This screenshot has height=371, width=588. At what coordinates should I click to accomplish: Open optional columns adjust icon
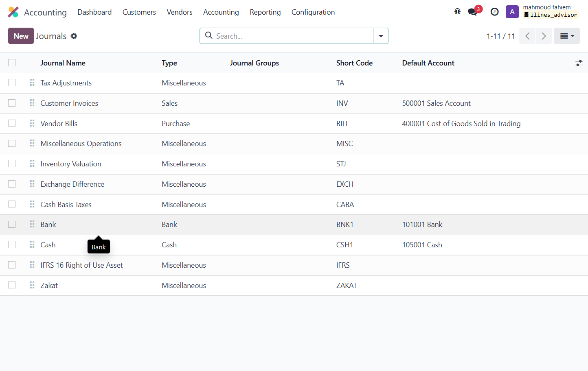[x=579, y=63]
